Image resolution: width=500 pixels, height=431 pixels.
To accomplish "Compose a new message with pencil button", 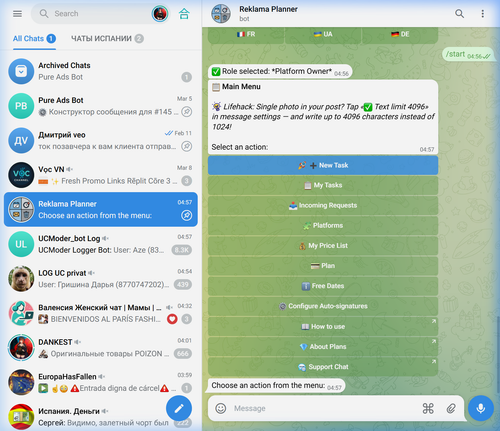I will (x=179, y=408).
